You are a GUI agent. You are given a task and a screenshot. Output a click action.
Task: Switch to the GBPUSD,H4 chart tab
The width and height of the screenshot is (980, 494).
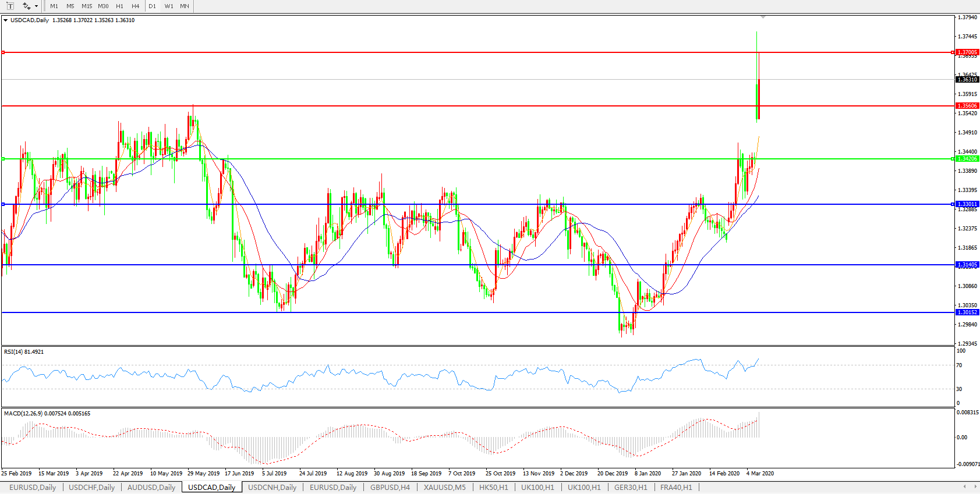pyautogui.click(x=390, y=488)
